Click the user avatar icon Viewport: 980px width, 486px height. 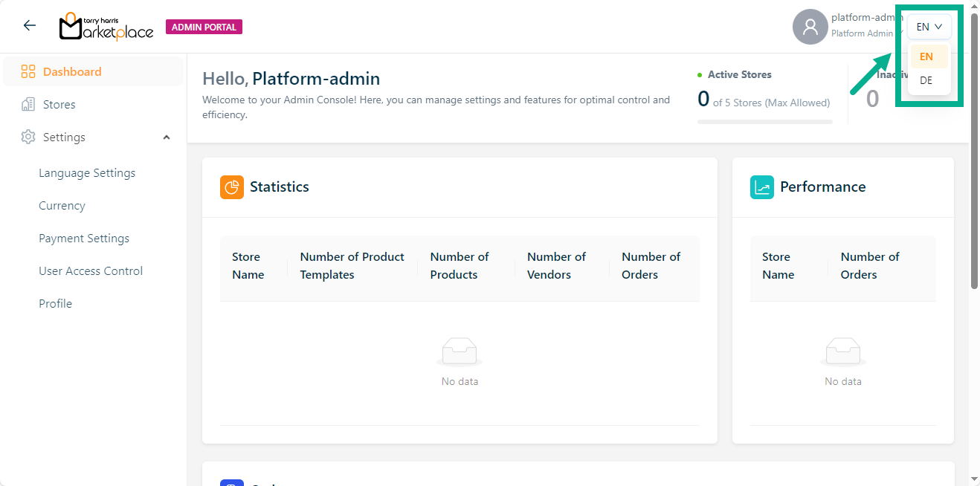coord(810,27)
